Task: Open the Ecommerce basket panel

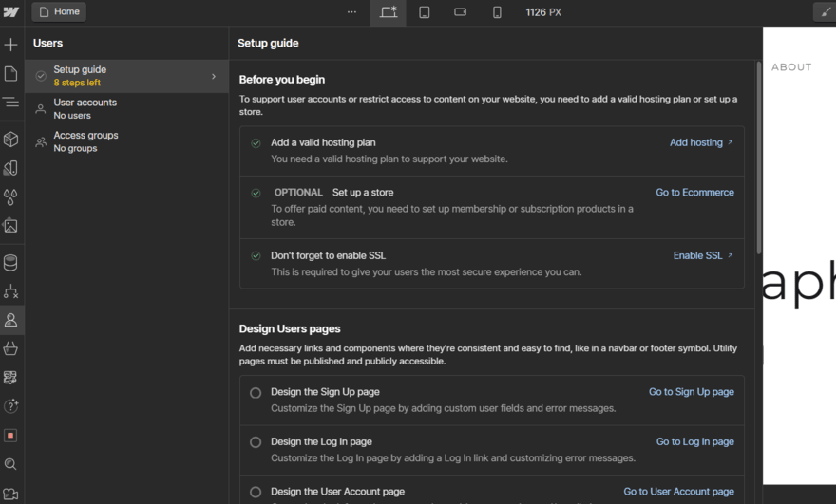Action: [10, 349]
